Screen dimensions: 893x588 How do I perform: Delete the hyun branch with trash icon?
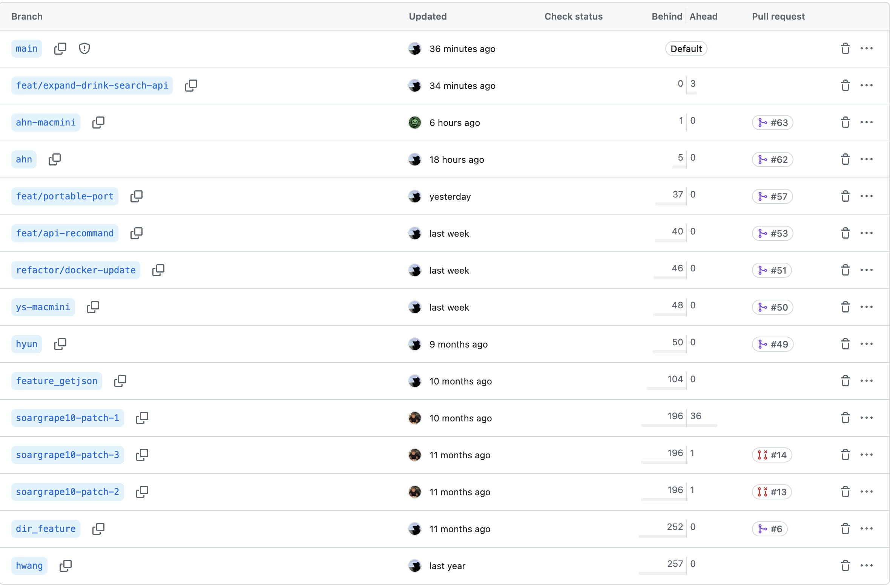click(x=845, y=344)
